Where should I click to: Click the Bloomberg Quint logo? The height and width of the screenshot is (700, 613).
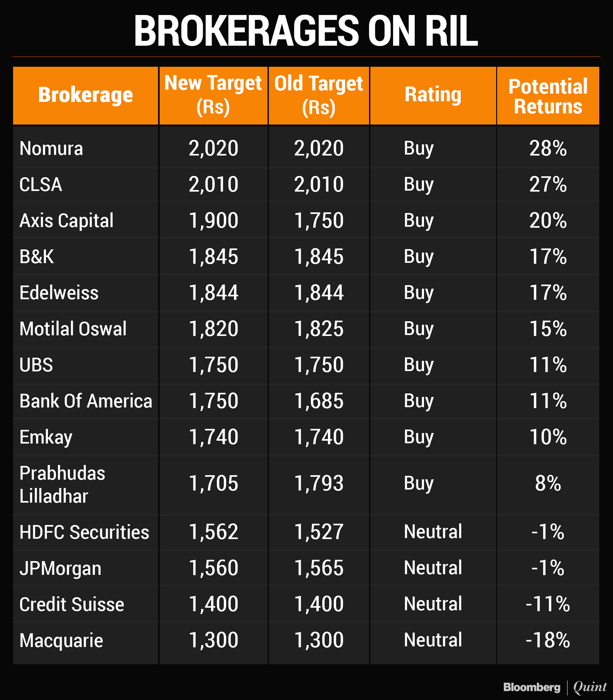(x=554, y=687)
